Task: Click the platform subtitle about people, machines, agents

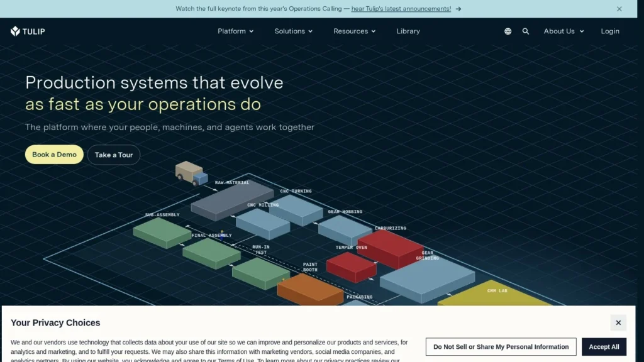Action: click(x=170, y=127)
